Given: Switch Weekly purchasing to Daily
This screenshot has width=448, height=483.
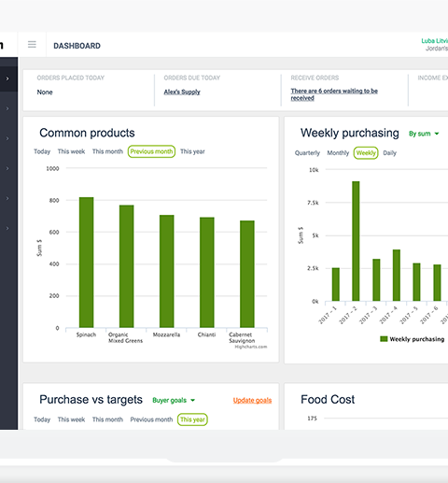Looking at the screenshot, I should (x=390, y=153).
